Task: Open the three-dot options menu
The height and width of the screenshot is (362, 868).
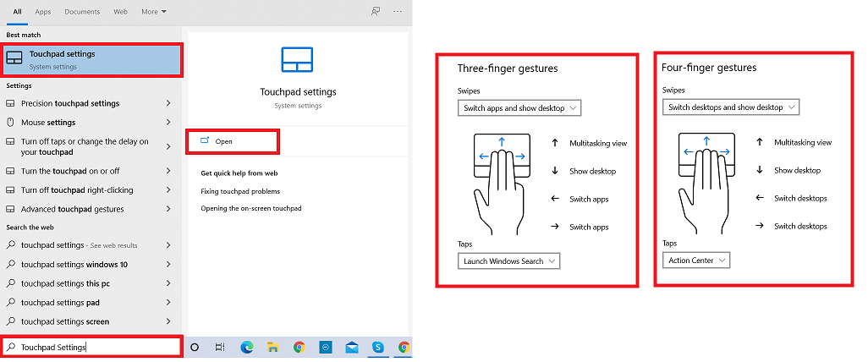Action: [398, 12]
